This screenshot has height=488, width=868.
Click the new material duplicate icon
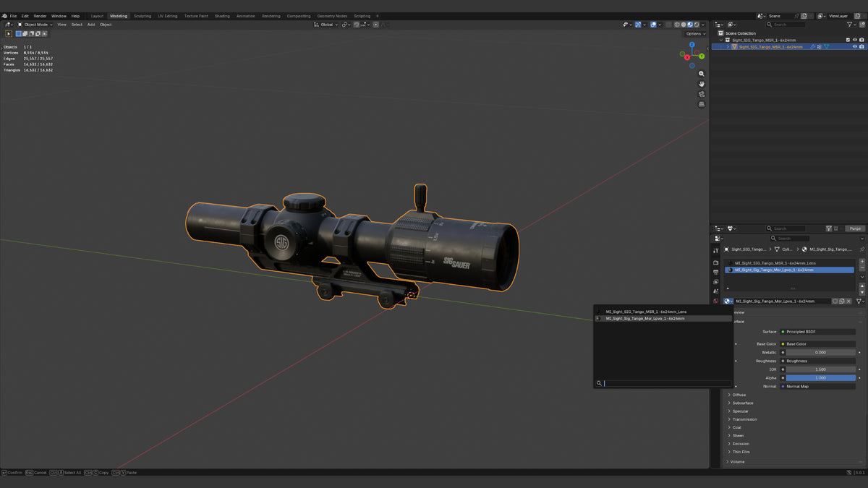[841, 301]
